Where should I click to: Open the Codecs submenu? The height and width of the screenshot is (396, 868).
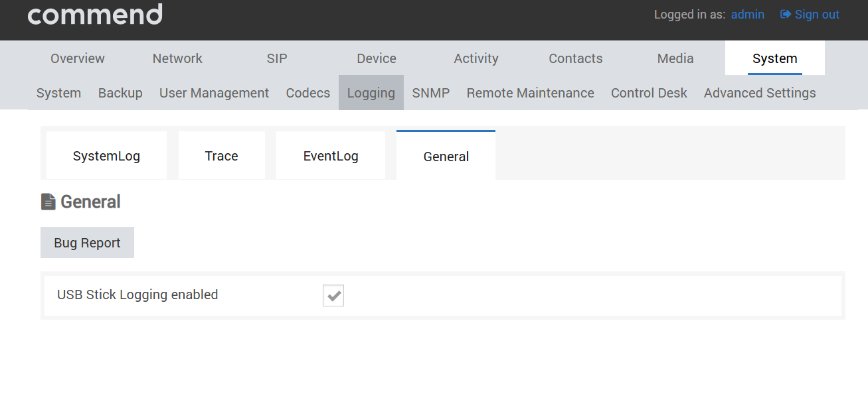click(x=308, y=93)
